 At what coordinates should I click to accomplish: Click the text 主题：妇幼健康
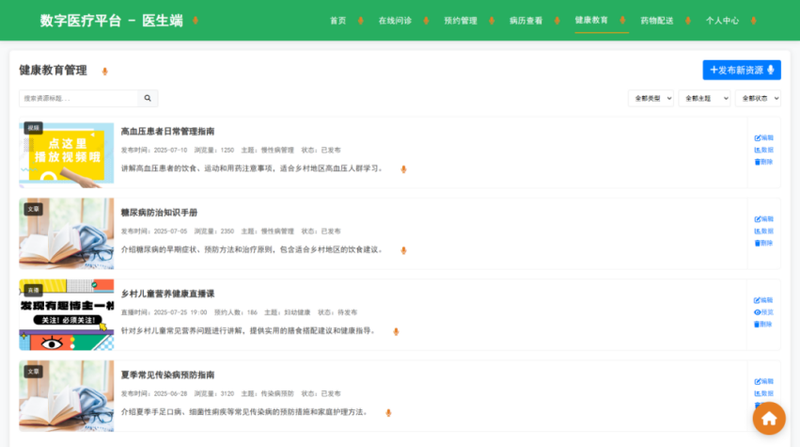pyautogui.click(x=287, y=312)
